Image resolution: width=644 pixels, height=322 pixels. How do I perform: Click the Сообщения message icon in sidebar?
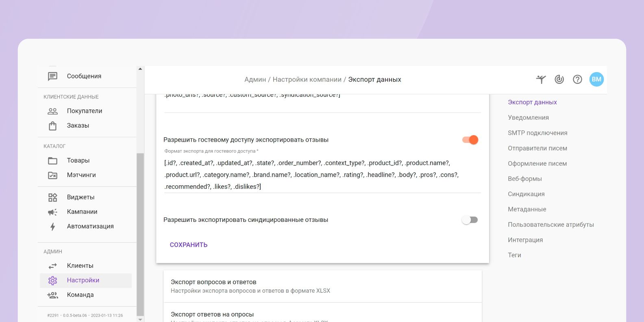click(x=52, y=76)
